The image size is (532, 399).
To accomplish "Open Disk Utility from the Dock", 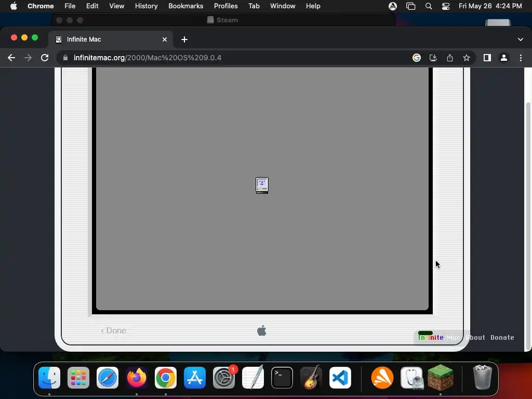I will click(x=411, y=378).
